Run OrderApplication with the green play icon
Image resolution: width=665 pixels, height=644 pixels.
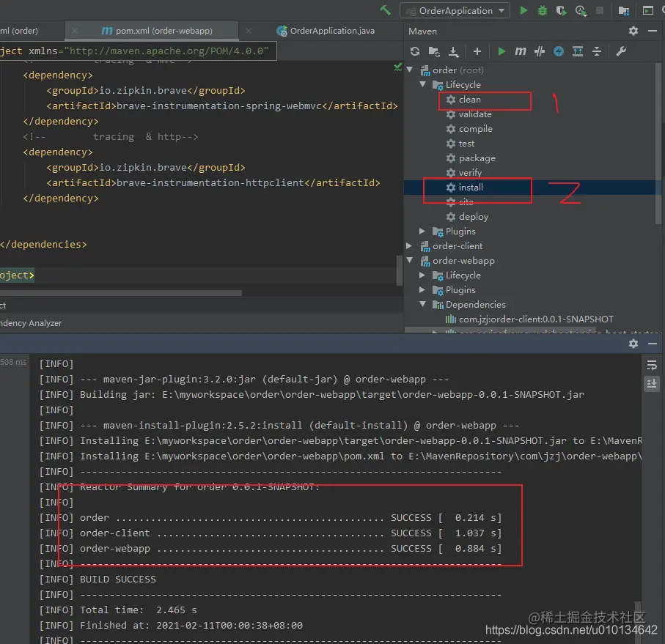(x=523, y=10)
